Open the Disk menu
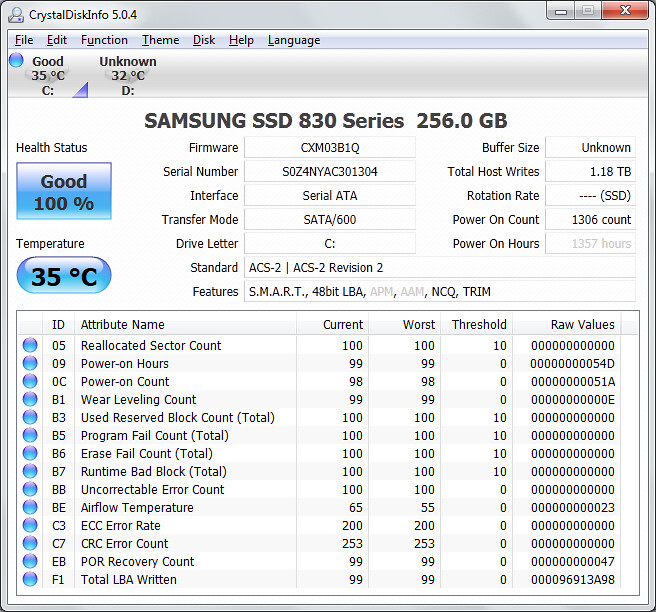 coord(204,40)
